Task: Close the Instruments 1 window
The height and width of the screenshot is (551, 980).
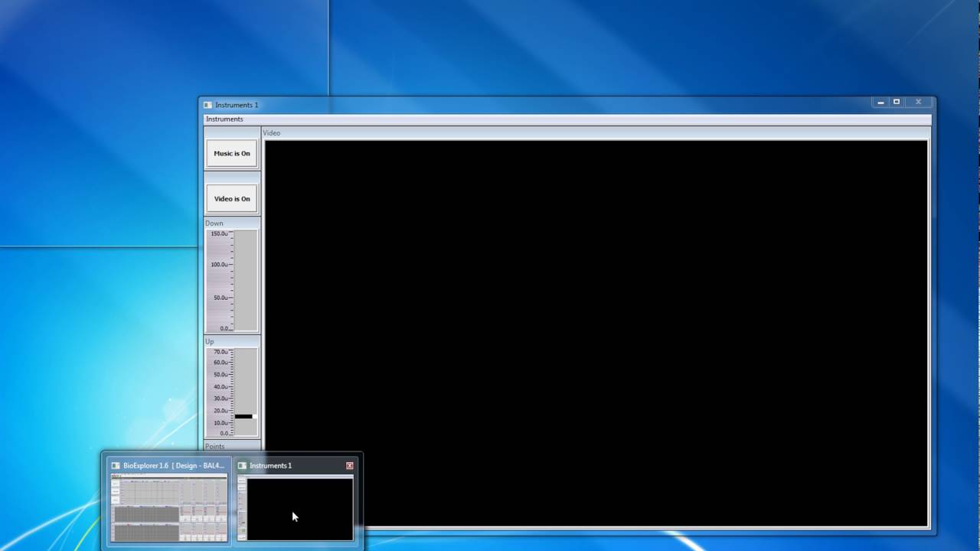Action: point(919,102)
